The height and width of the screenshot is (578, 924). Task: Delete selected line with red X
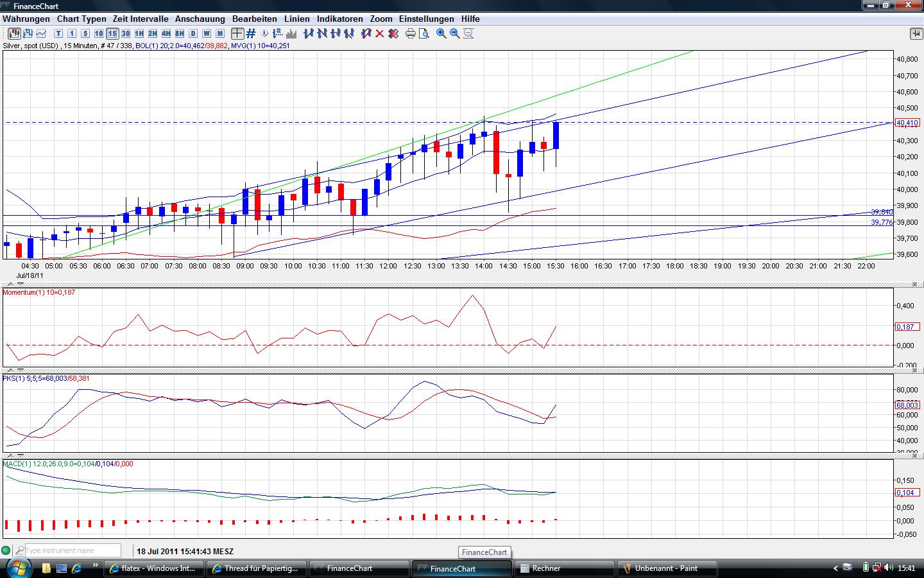point(380,33)
